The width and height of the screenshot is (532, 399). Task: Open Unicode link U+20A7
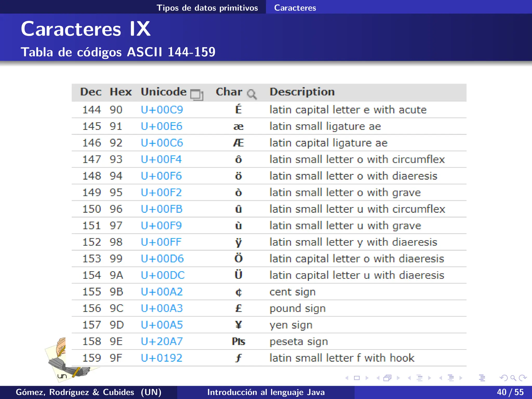click(162, 341)
